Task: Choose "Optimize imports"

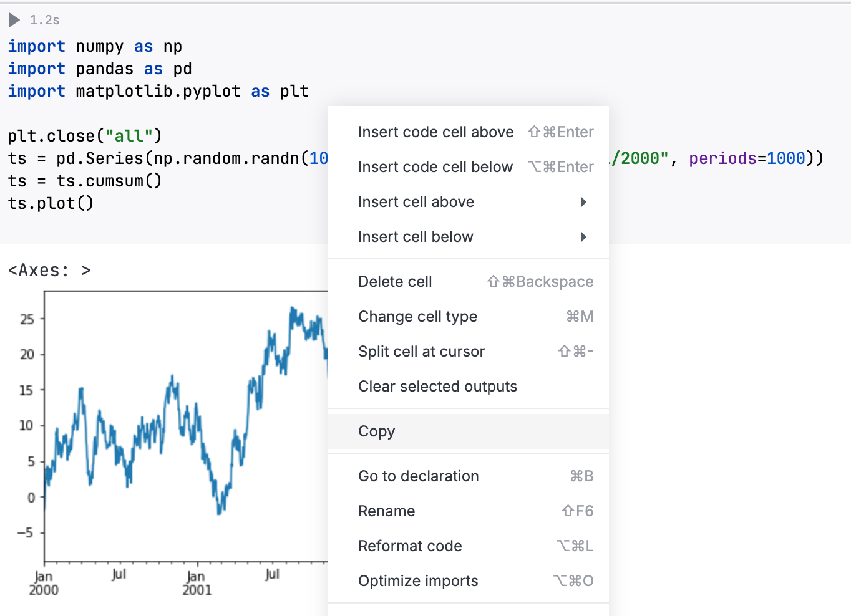Action: click(x=418, y=580)
